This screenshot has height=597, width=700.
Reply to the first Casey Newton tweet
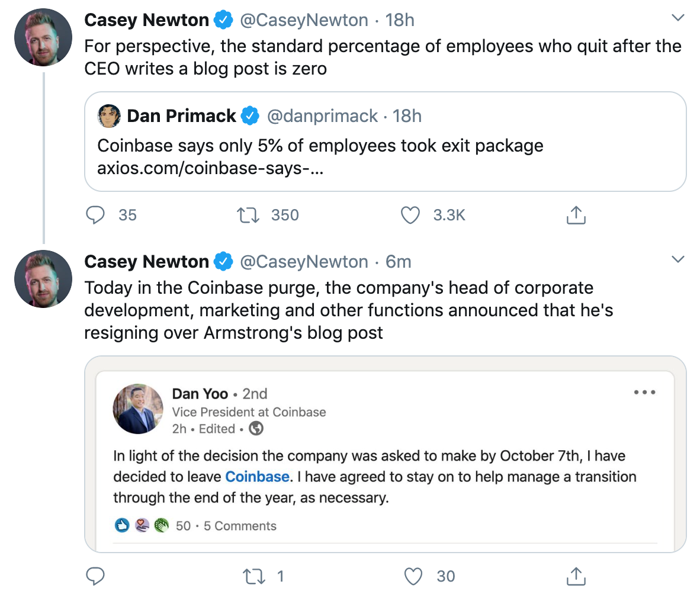point(95,215)
